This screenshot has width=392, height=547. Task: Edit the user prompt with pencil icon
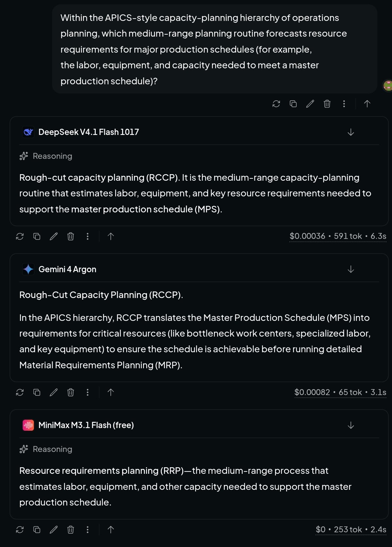pos(310,104)
